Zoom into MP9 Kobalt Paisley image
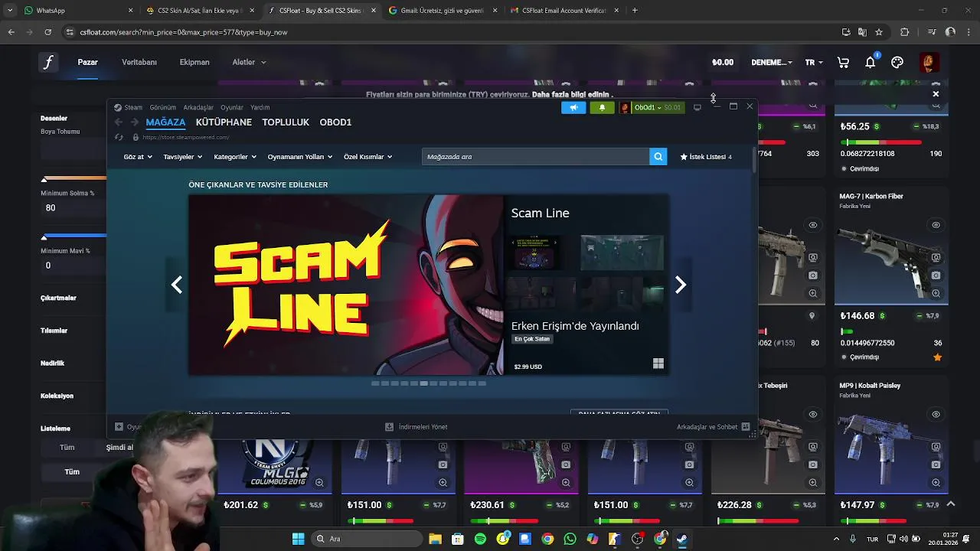Screen dimensions: 980x551 point(936,483)
